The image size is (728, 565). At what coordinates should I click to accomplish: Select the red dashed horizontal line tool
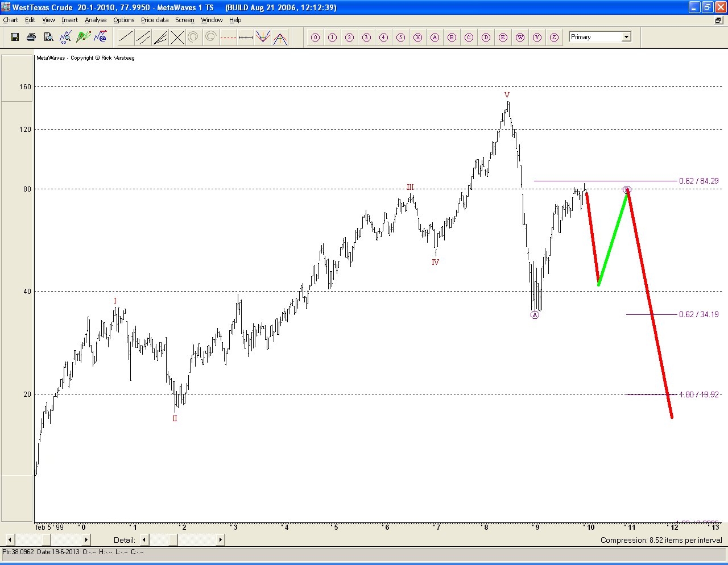(228, 38)
